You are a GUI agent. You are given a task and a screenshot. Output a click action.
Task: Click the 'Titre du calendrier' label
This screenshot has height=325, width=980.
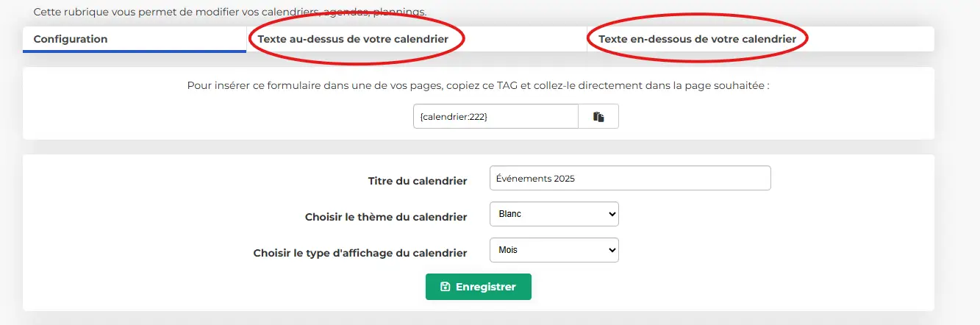tap(418, 181)
